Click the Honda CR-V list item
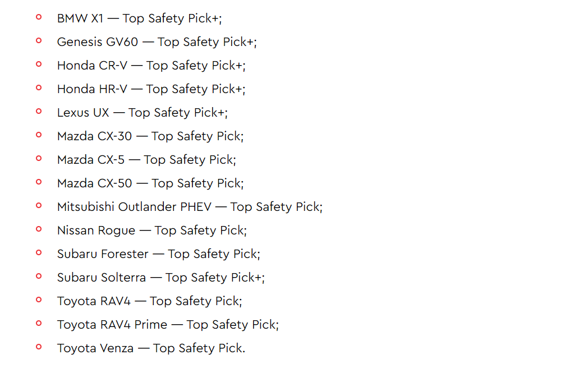 click(x=151, y=66)
